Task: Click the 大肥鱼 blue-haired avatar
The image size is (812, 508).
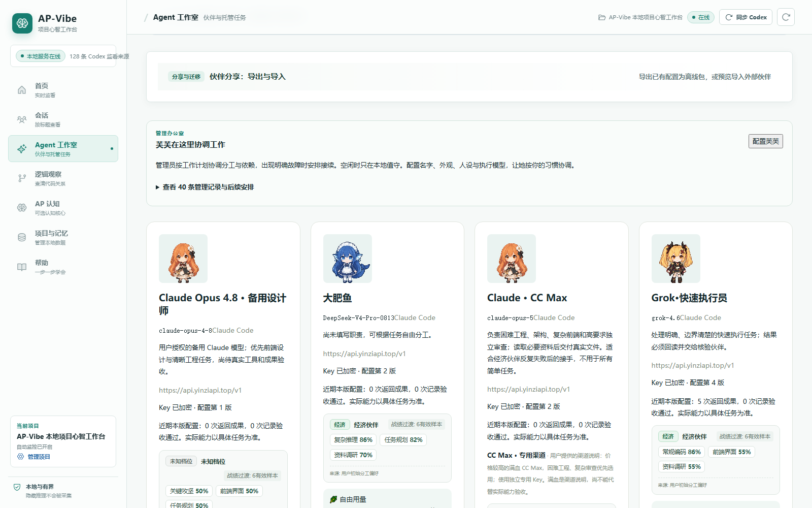Action: point(348,259)
